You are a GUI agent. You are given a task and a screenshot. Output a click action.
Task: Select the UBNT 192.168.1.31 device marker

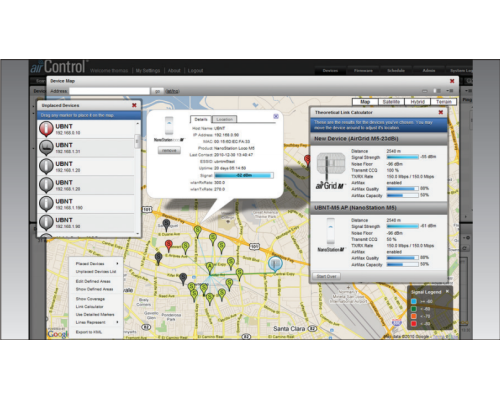pyautogui.click(x=46, y=148)
